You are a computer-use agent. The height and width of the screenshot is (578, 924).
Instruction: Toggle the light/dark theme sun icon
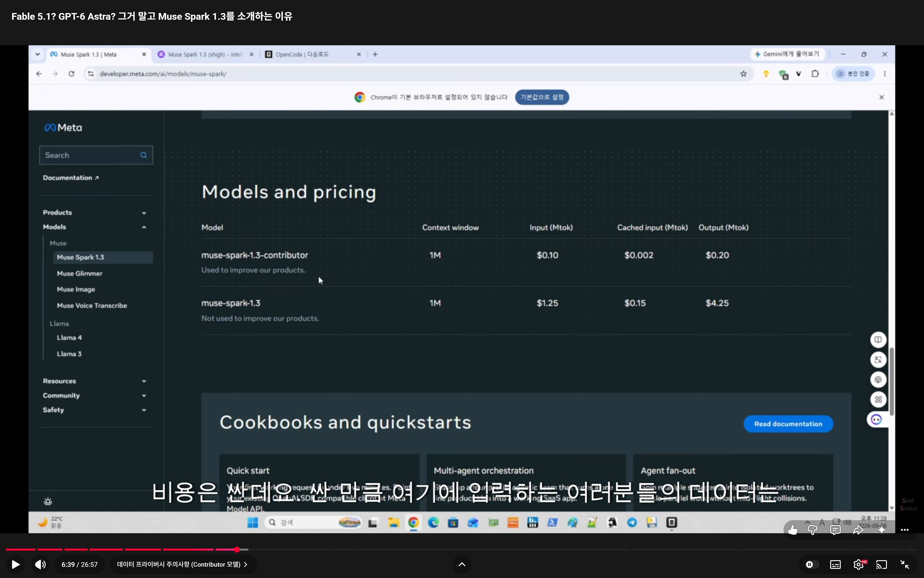tap(48, 501)
